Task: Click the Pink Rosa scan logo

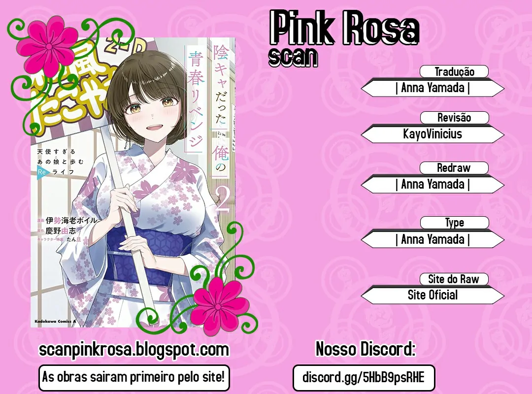Action: [344, 38]
